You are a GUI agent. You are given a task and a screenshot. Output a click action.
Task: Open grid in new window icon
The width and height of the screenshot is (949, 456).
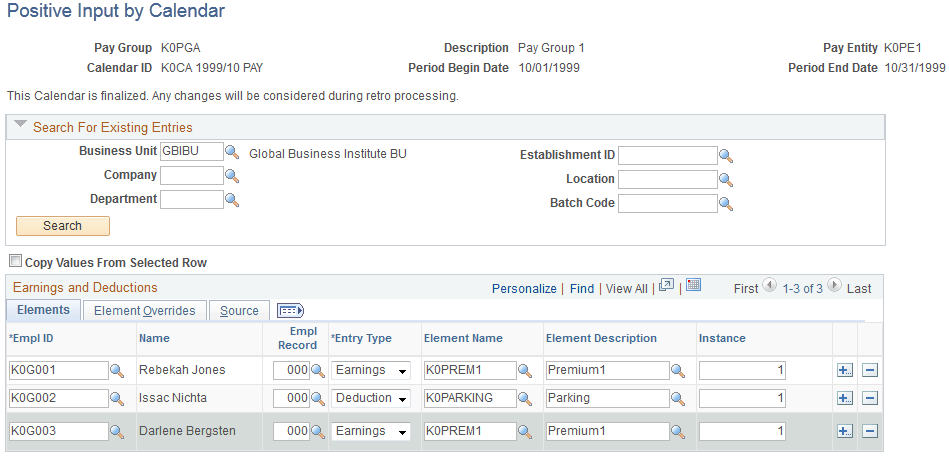click(x=667, y=287)
